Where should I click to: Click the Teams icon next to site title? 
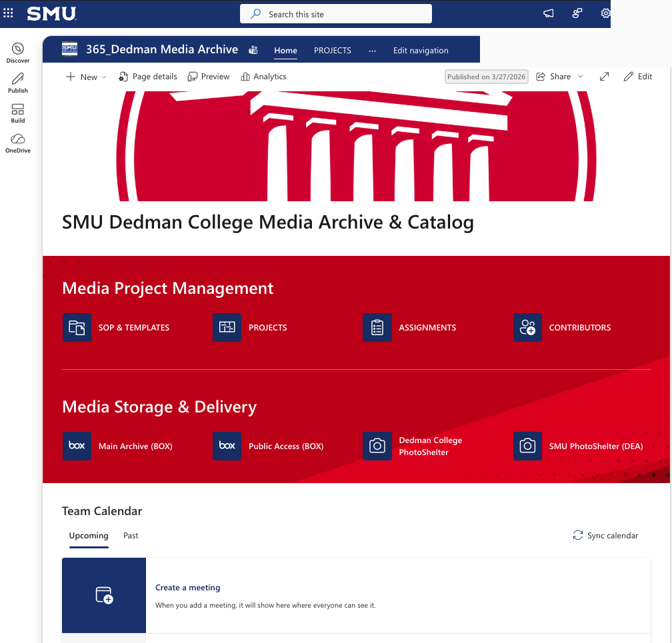[253, 50]
